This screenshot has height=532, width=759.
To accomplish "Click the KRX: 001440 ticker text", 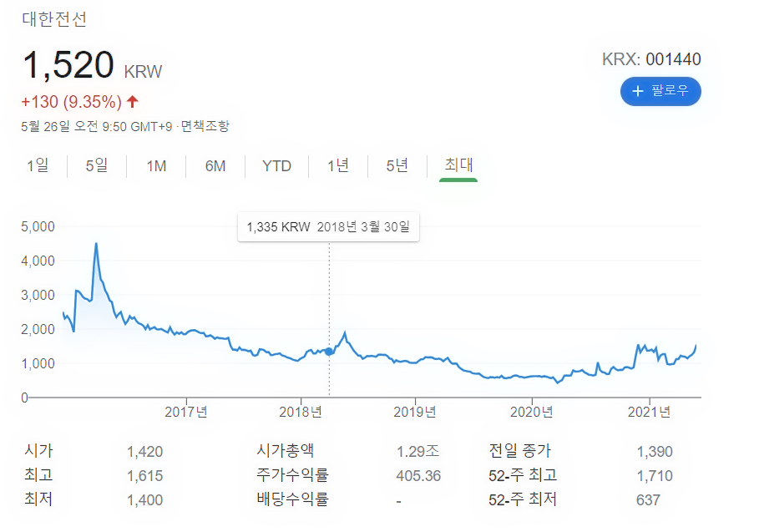I will (x=651, y=59).
